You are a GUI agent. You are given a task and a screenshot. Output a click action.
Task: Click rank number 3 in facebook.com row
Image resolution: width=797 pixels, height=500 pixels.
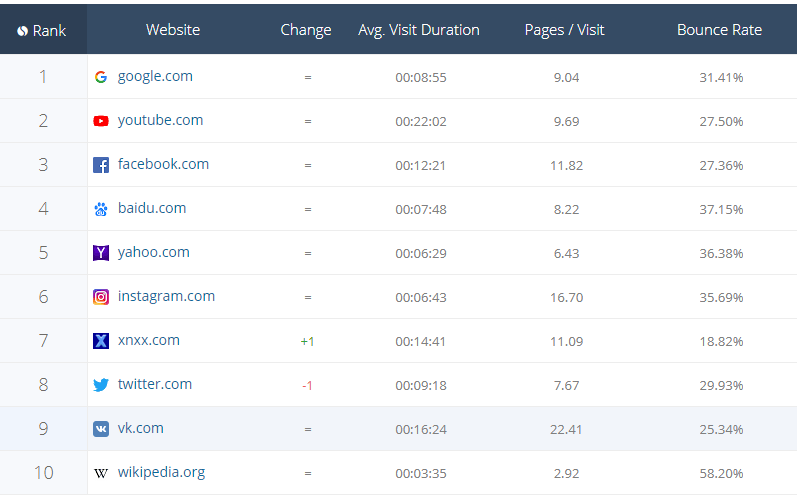pyautogui.click(x=43, y=165)
